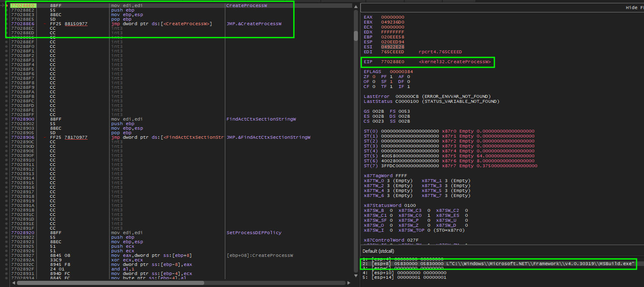Toggle breakpoint dot beside address 770288E6
The image size is (644, 287).
coord(6,24)
